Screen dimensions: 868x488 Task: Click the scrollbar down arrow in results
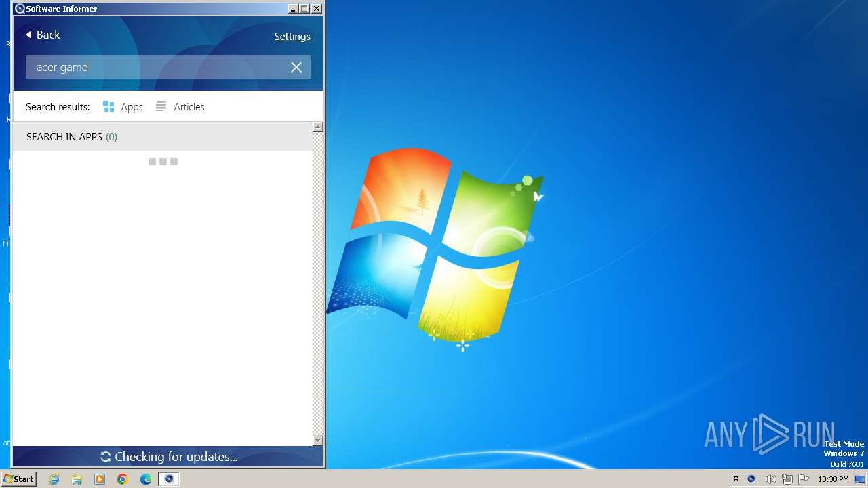pyautogui.click(x=318, y=441)
